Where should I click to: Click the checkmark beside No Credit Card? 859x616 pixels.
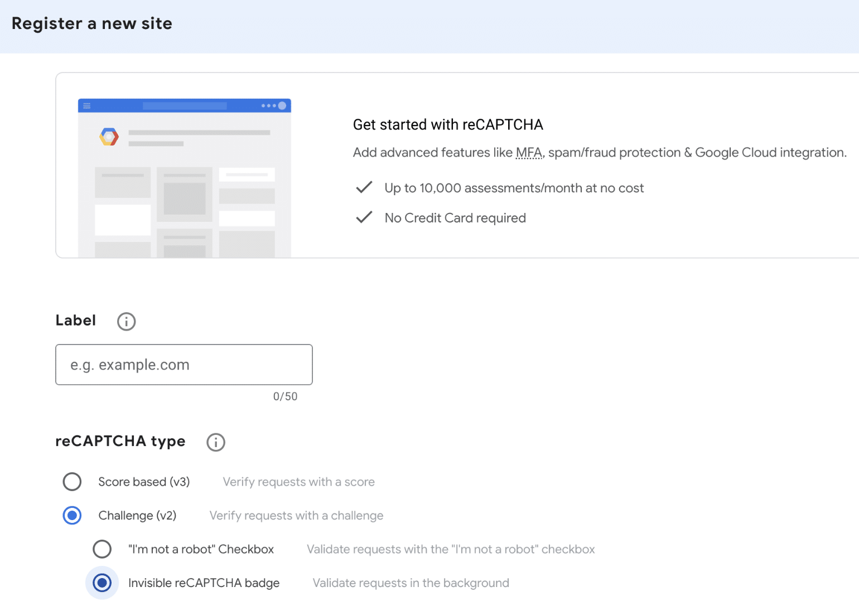coord(364,217)
